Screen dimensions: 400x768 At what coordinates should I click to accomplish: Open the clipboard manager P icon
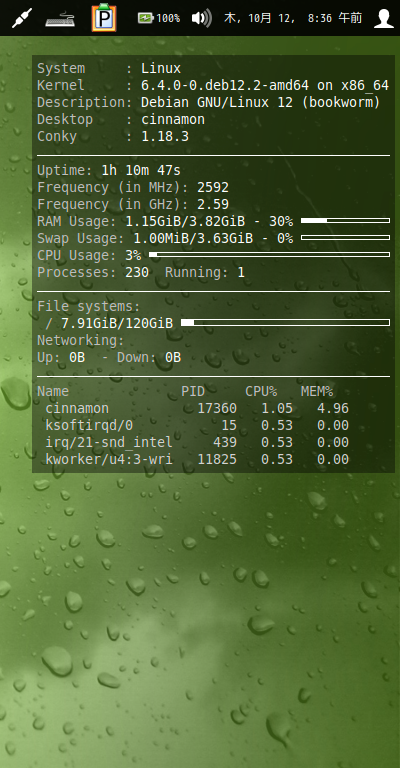(x=104, y=18)
